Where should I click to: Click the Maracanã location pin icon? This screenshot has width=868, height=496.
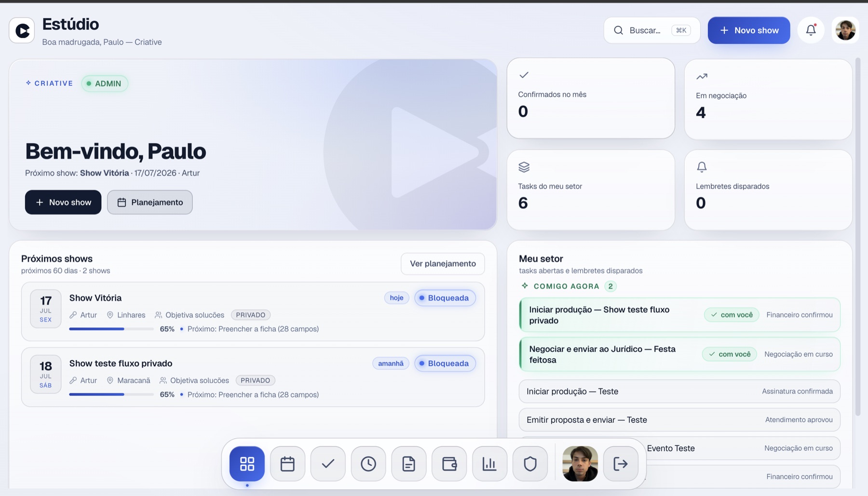pos(110,380)
